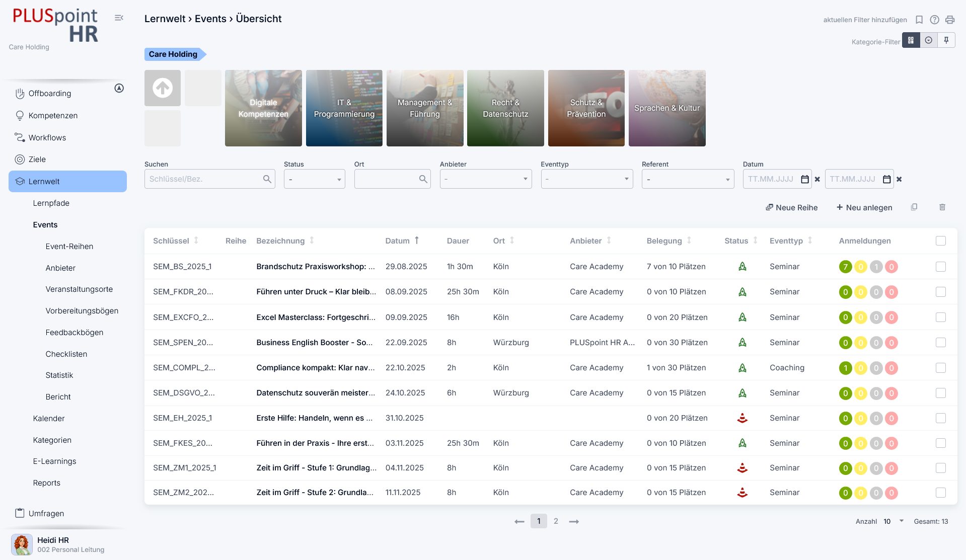This screenshot has height=560, width=966.
Task: Clear the first Datum field with X
Action: point(817,179)
